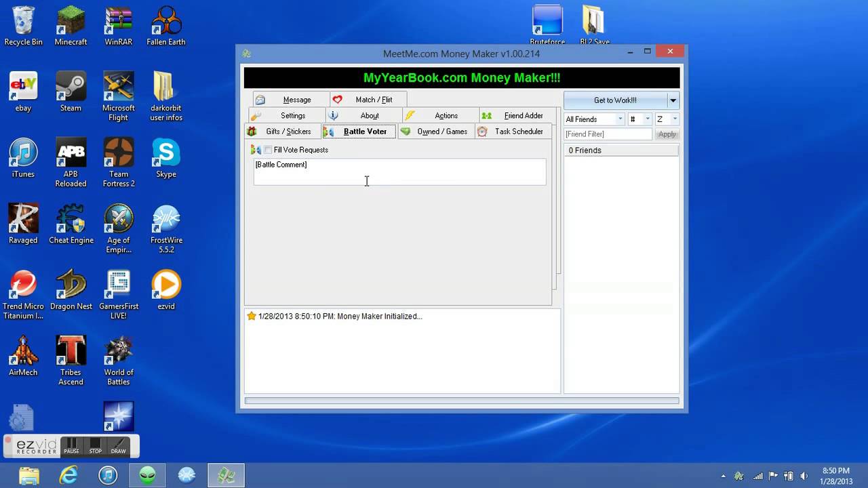Image resolution: width=868 pixels, height=488 pixels.
Task: Click the heart icon on Match / Flirt tab
Action: coord(338,99)
